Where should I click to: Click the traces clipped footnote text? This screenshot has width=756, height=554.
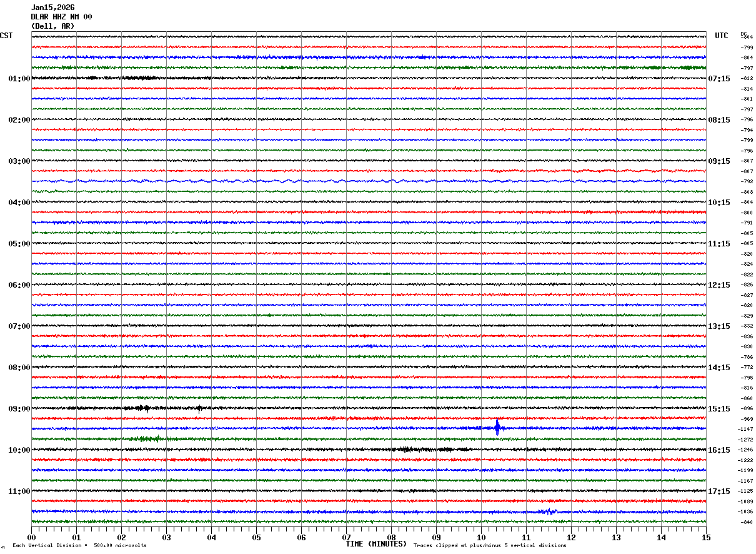(490, 546)
